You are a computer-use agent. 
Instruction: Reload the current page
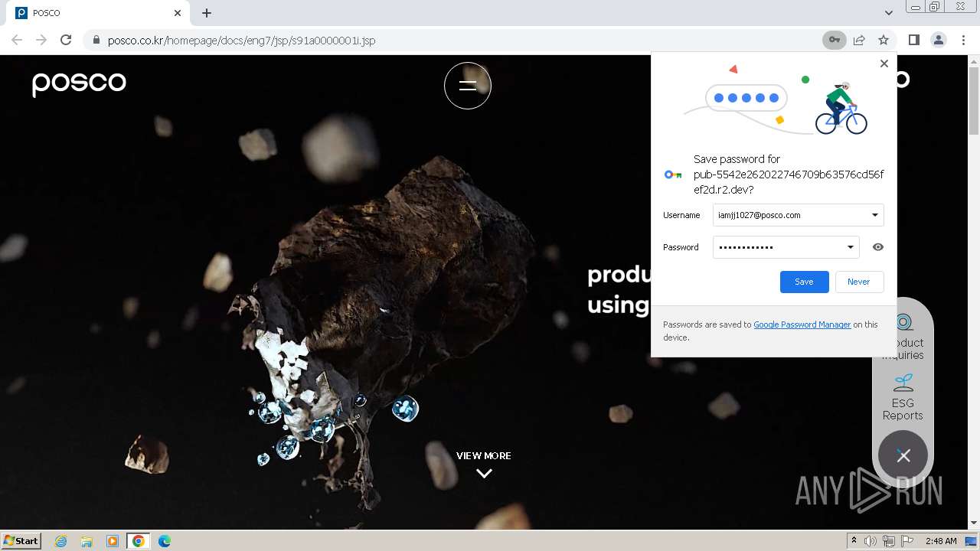click(x=66, y=40)
